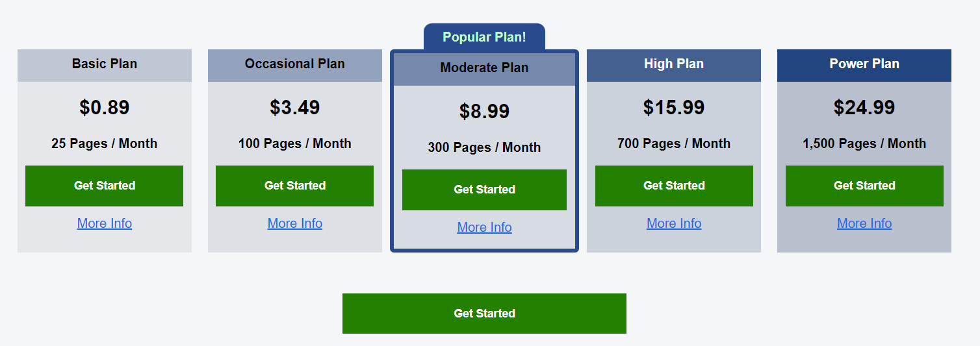980x346 pixels.
Task: Click the $8.99 price
Action: pos(484,111)
